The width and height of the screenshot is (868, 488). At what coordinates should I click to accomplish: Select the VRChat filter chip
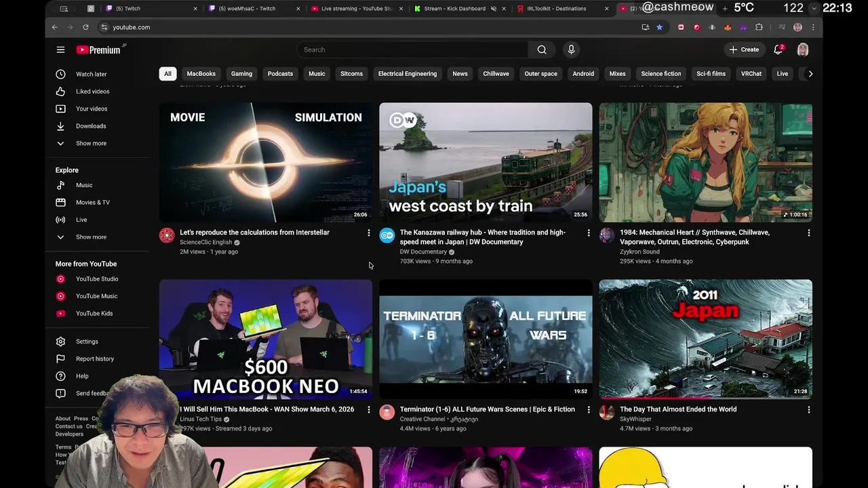(x=751, y=74)
